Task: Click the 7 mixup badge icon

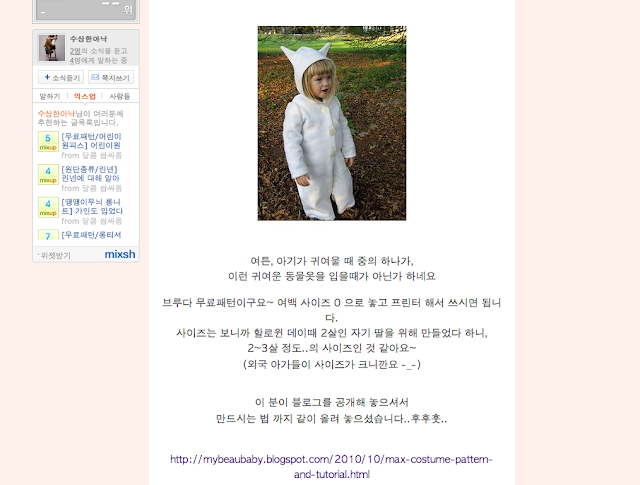Action: coord(48,235)
